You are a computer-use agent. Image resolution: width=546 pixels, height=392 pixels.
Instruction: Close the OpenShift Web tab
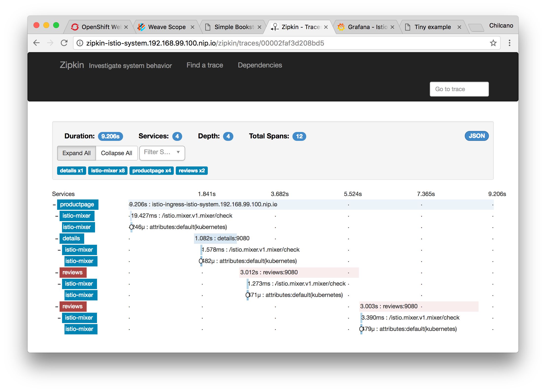(126, 27)
